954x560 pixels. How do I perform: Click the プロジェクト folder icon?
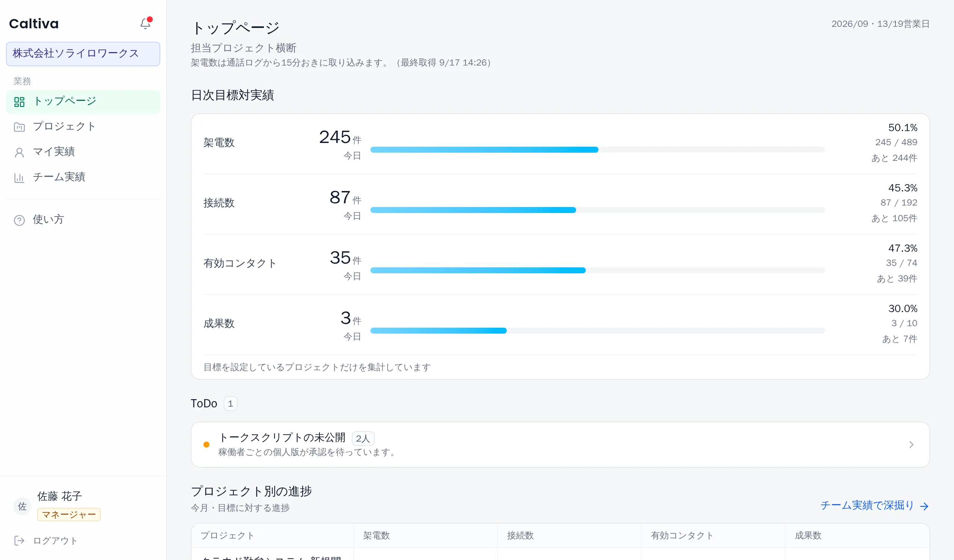coord(19,127)
